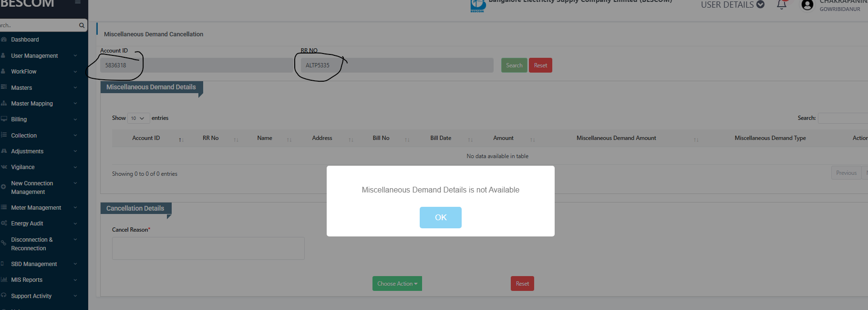Click the sidebar search magnifier icon

[x=82, y=25]
